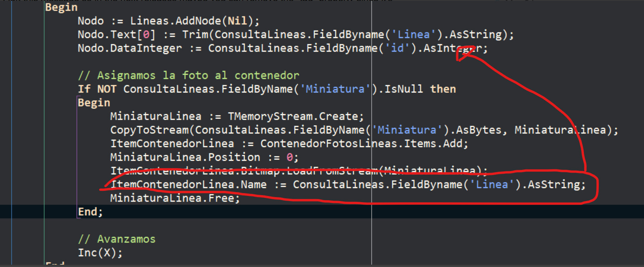Click 'ItemContenedorLinea := ContenedorFotosLineas.Items.Add;' line
644x267 pixels.
[x=289, y=144]
